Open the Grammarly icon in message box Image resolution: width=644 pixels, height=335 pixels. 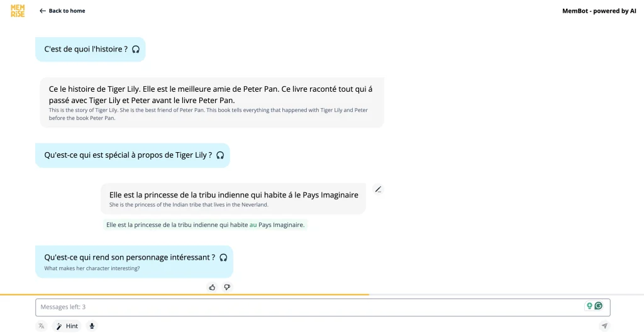(x=599, y=306)
